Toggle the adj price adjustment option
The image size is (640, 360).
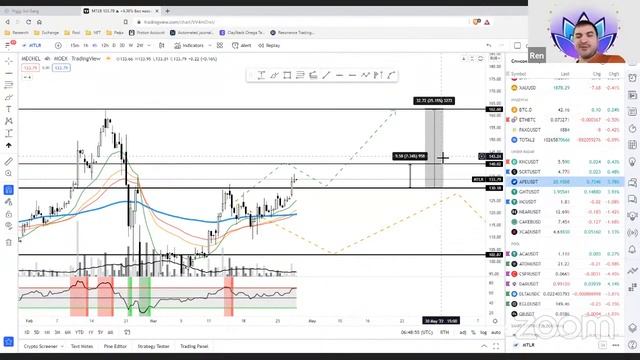(x=463, y=332)
